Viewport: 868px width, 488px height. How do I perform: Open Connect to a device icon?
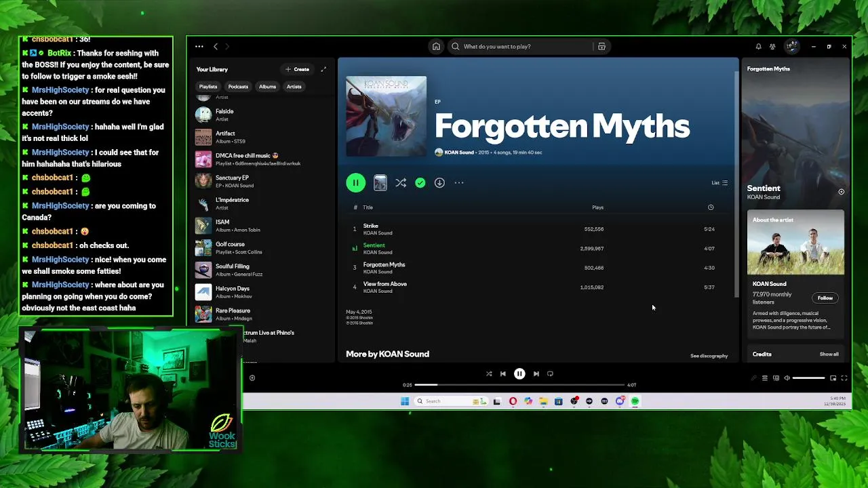[776, 378]
